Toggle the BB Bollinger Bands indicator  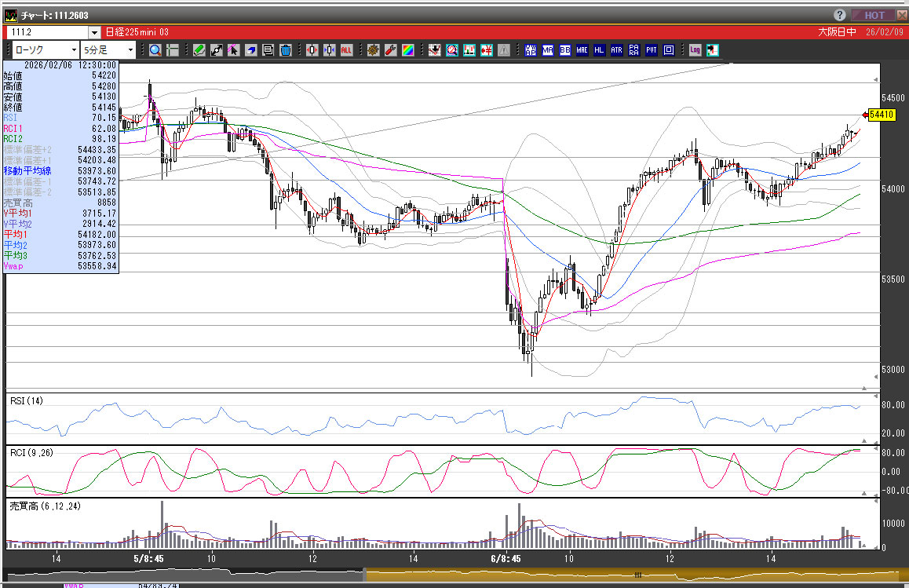click(x=564, y=50)
